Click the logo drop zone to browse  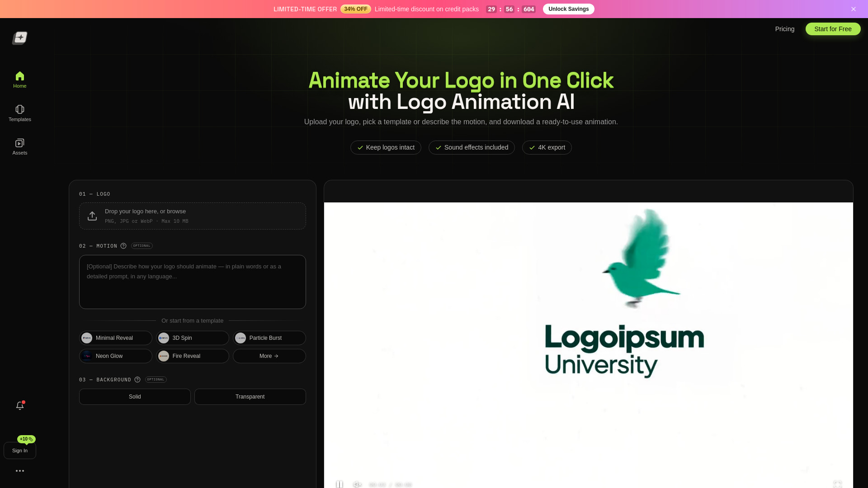(193, 216)
